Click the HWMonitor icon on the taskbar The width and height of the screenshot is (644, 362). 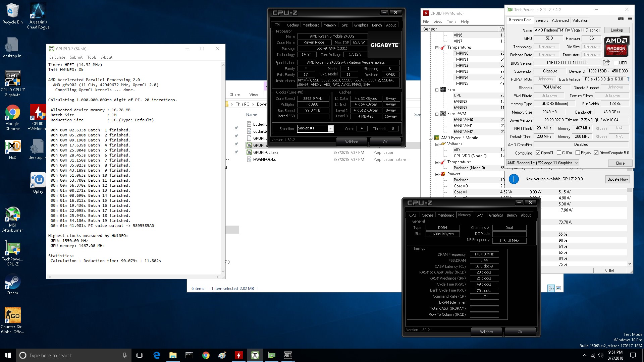238,355
